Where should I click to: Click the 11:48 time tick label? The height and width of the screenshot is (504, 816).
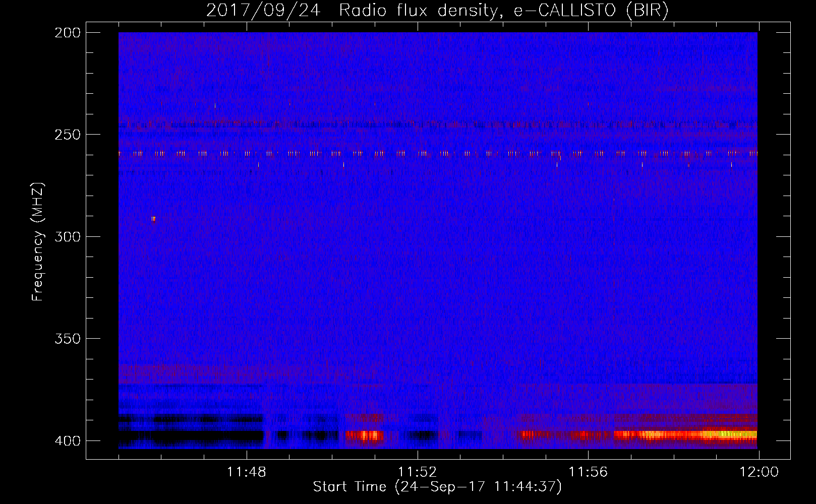(x=247, y=472)
